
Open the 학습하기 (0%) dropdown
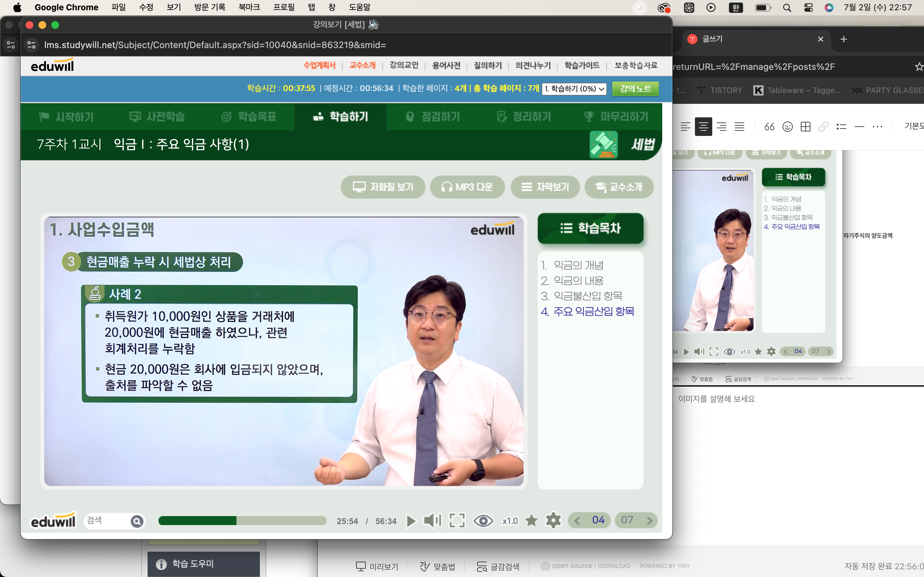tap(574, 89)
